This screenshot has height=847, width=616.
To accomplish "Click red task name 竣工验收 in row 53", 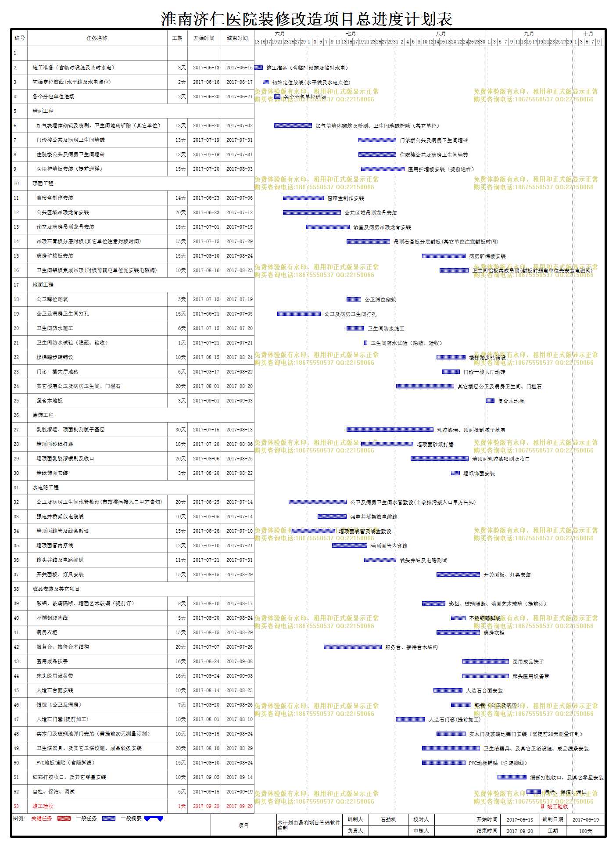I will coord(43,806).
